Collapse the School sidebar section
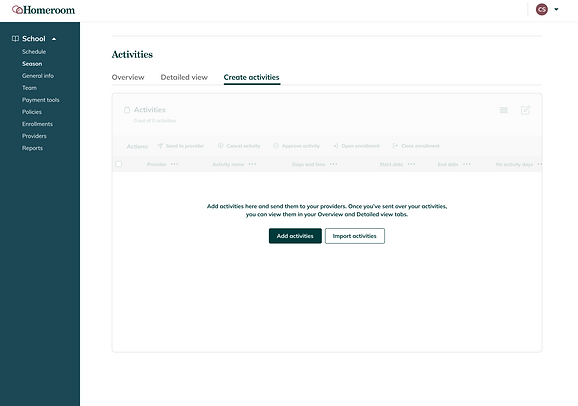The image size is (578, 406). point(54,39)
